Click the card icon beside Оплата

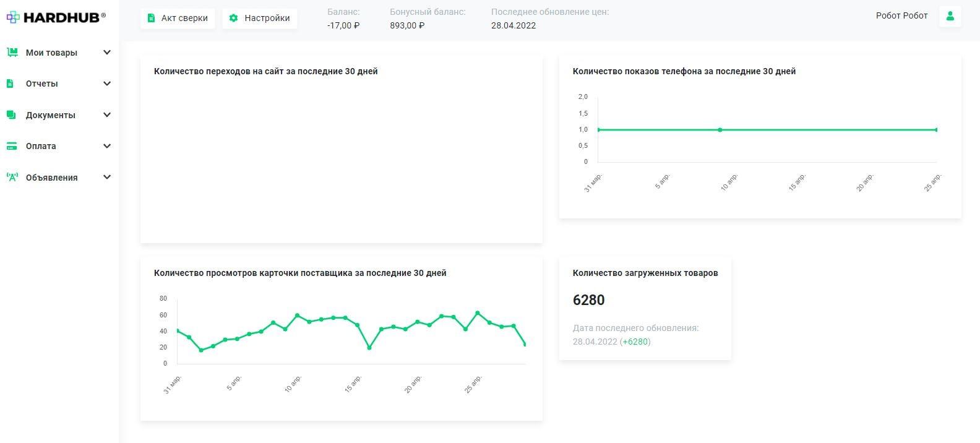12,146
